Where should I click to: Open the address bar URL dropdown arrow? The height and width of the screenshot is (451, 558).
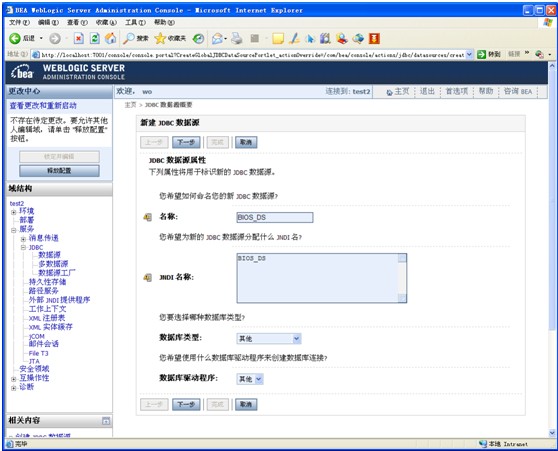tap(469, 54)
